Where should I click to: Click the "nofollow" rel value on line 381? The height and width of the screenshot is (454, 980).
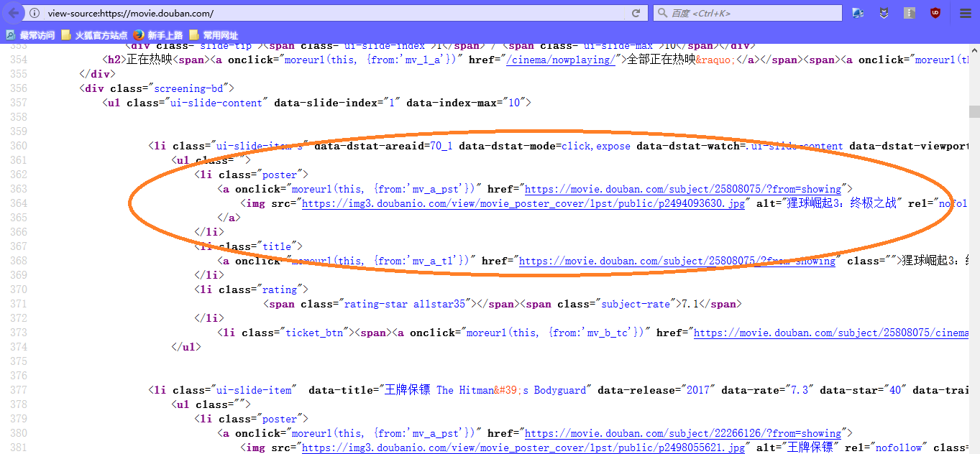pos(899,448)
